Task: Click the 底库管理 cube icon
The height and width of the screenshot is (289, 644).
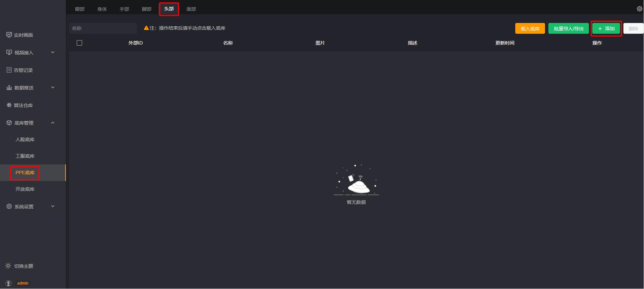Action: click(9, 123)
